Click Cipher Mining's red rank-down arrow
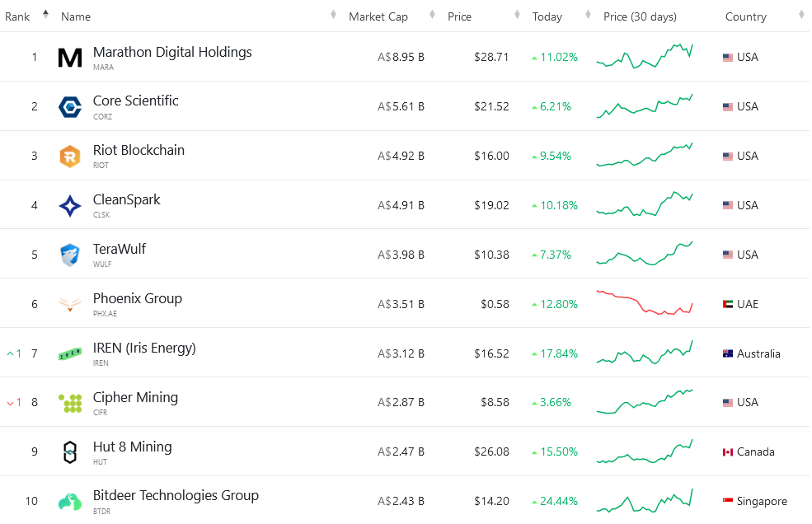The height and width of the screenshot is (524, 812). [x=11, y=404]
